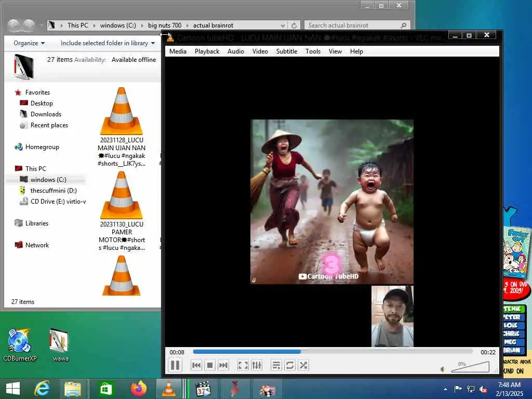Viewport: 532px width, 399px height.
Task: Open the VLC Media menu
Action: [x=178, y=51]
